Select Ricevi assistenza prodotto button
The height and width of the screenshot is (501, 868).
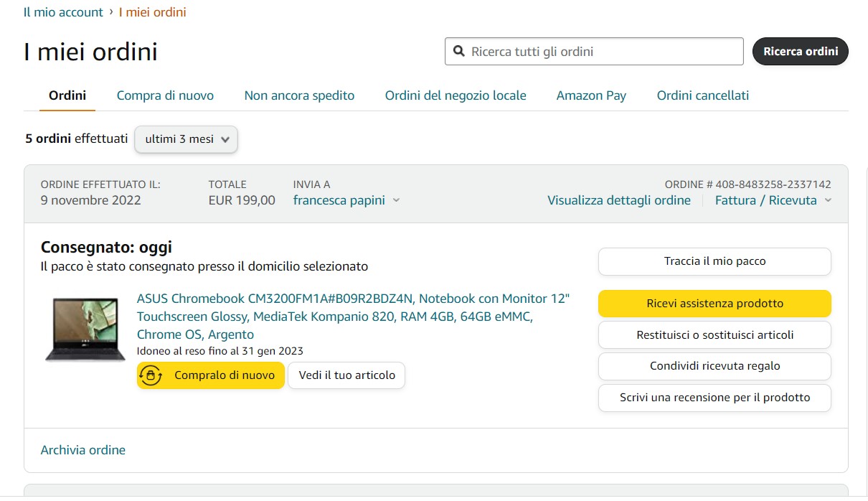click(714, 304)
